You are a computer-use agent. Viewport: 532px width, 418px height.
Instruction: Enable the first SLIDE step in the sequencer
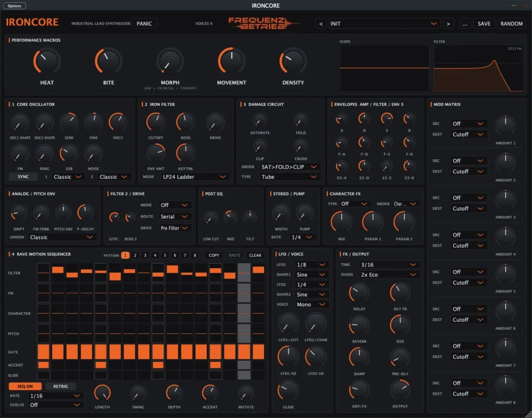43,375
